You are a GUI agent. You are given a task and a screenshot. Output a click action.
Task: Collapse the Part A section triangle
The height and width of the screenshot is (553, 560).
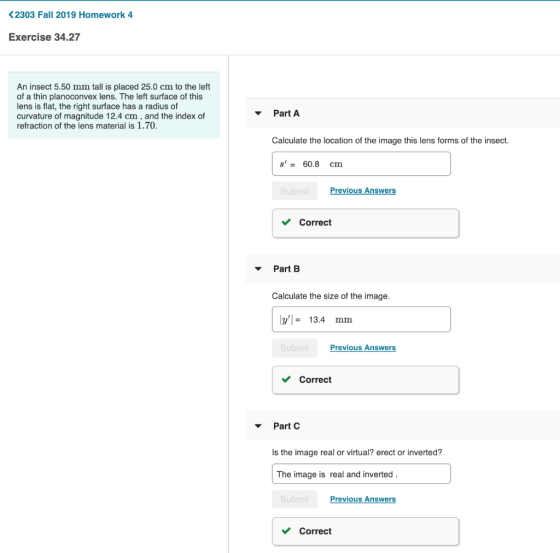(258, 113)
